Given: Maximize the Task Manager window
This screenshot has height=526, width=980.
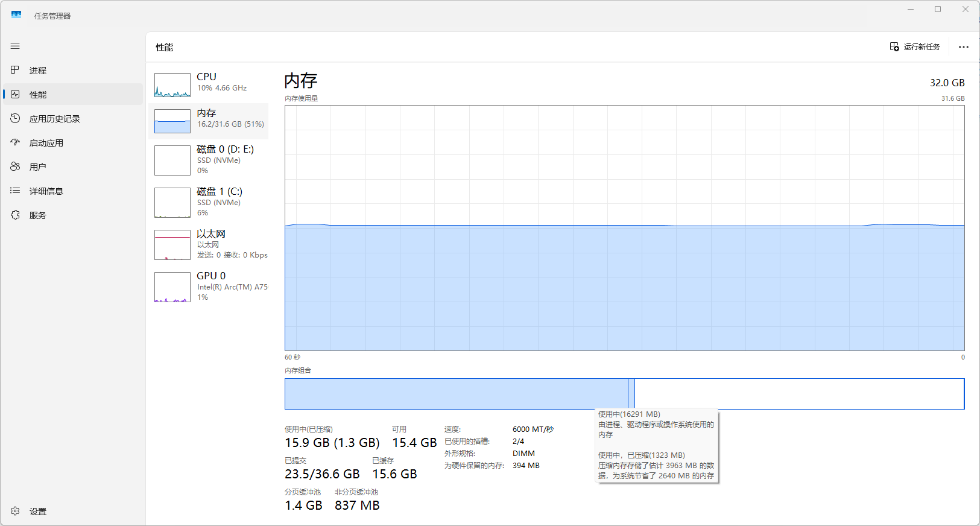Looking at the screenshot, I should coord(938,9).
